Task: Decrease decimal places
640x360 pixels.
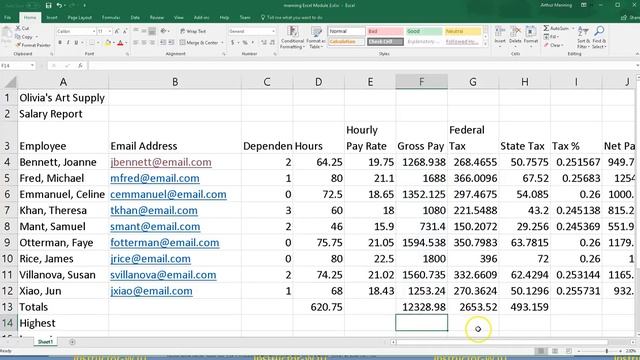Action: pos(272,42)
